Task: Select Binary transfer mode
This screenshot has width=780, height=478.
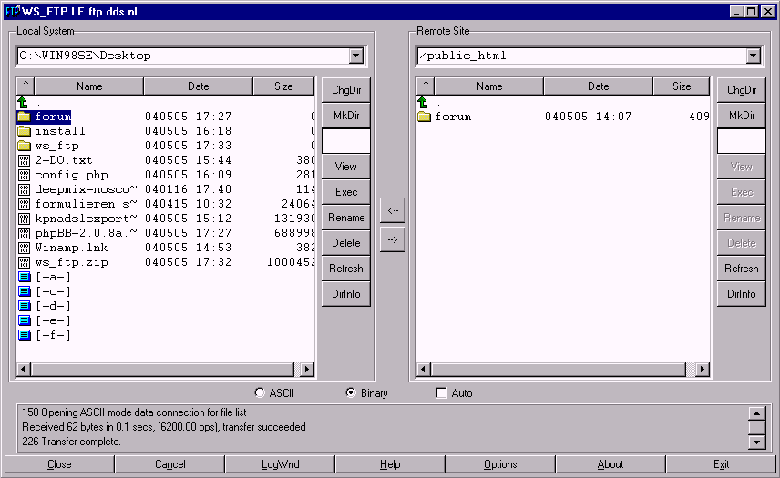Action: [350, 393]
